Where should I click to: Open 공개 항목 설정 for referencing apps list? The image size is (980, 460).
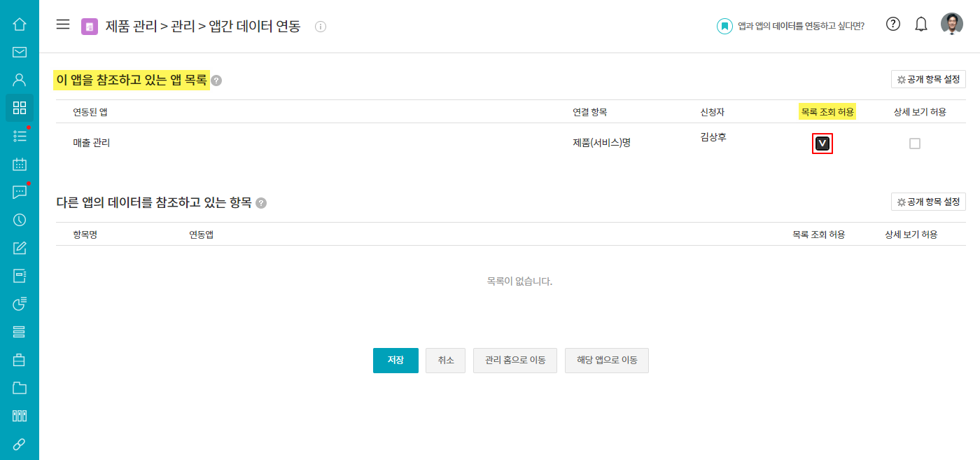click(928, 80)
